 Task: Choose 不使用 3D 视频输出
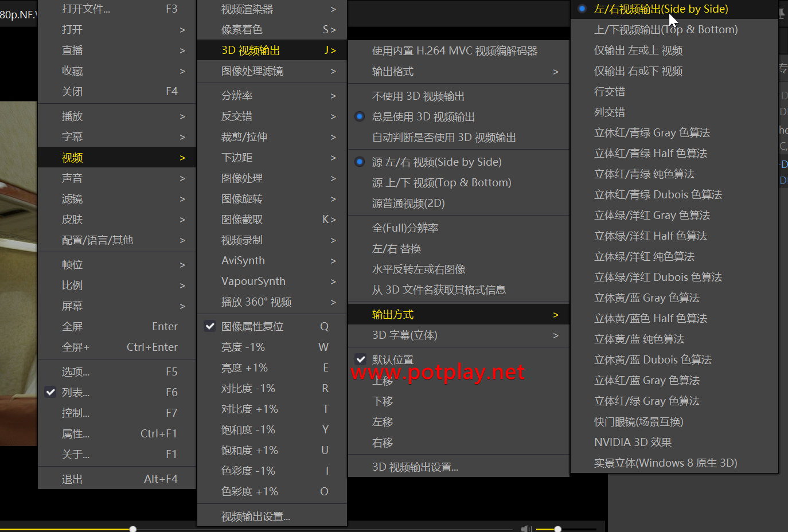[459, 96]
